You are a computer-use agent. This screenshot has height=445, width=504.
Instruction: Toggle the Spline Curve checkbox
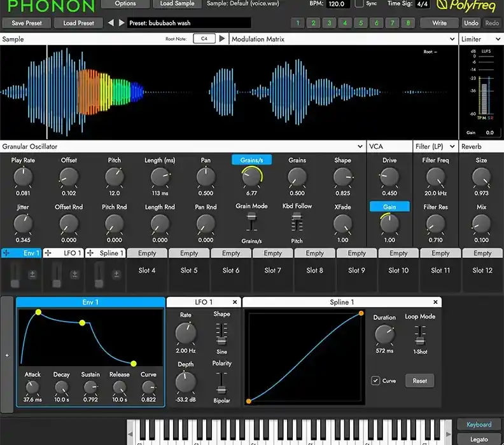click(375, 380)
